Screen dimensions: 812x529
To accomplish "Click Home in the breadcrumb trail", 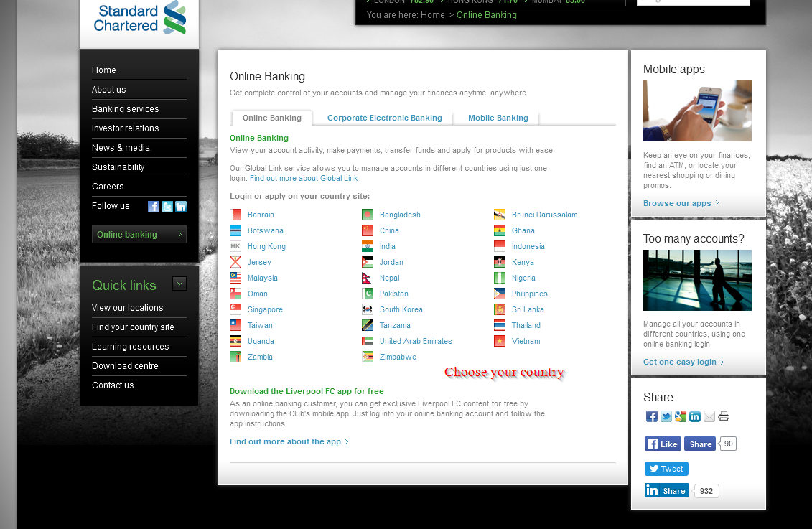I will (x=432, y=15).
